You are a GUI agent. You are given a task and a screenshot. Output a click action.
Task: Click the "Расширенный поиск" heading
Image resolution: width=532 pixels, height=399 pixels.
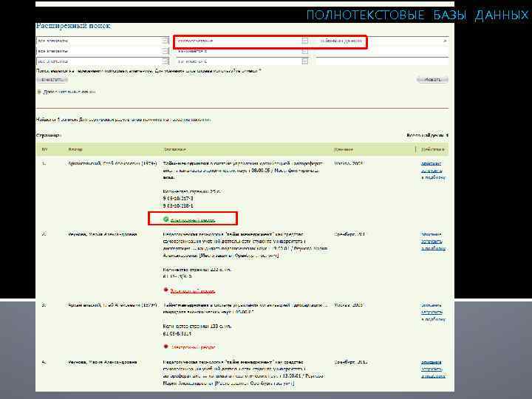tap(73, 26)
